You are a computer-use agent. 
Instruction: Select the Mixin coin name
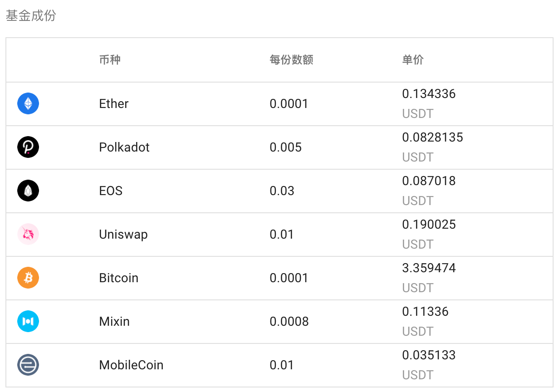(114, 322)
